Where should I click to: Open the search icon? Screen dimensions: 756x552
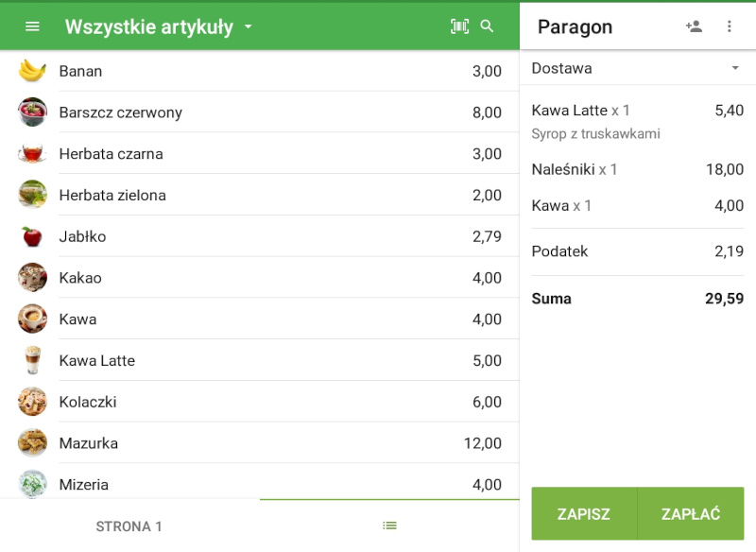point(489,26)
